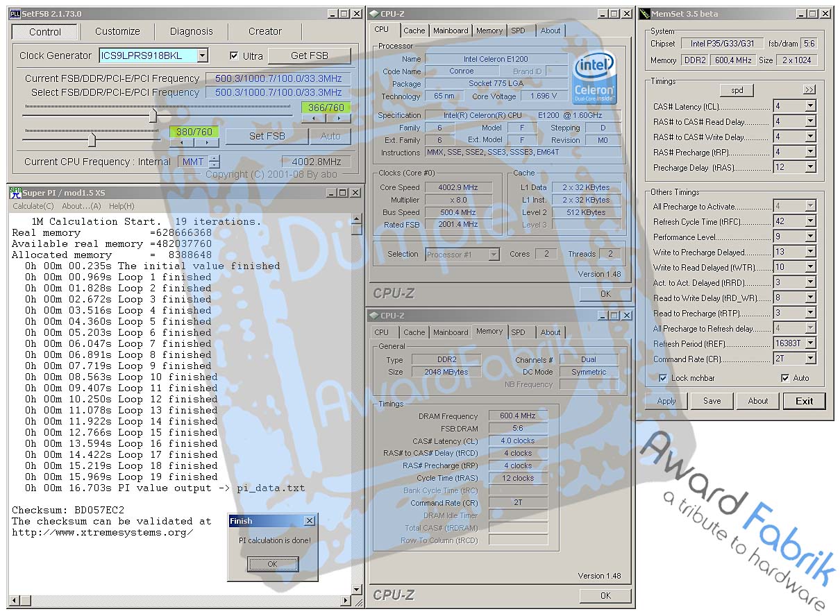This screenshot has width=840, height=616.
Task: Open the Refresh Period (tREF) dropdown
Action: click(x=810, y=343)
